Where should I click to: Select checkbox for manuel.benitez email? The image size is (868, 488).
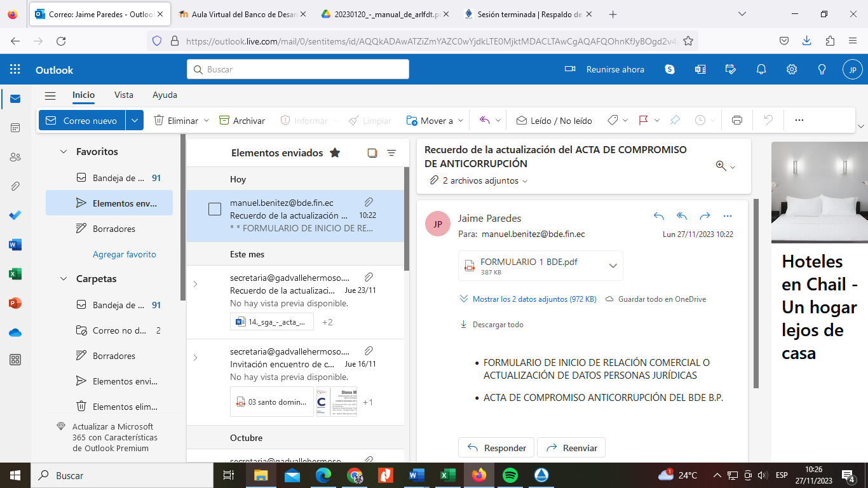coord(215,209)
